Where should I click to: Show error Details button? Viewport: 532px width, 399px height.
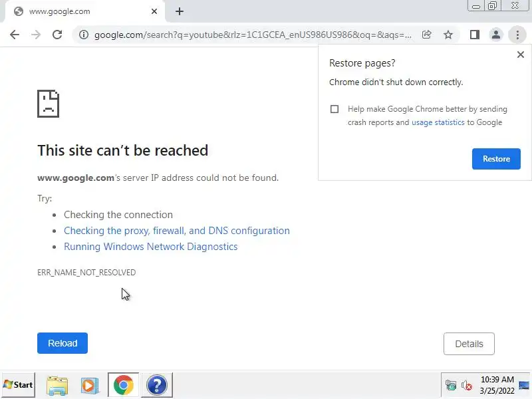[x=469, y=344]
